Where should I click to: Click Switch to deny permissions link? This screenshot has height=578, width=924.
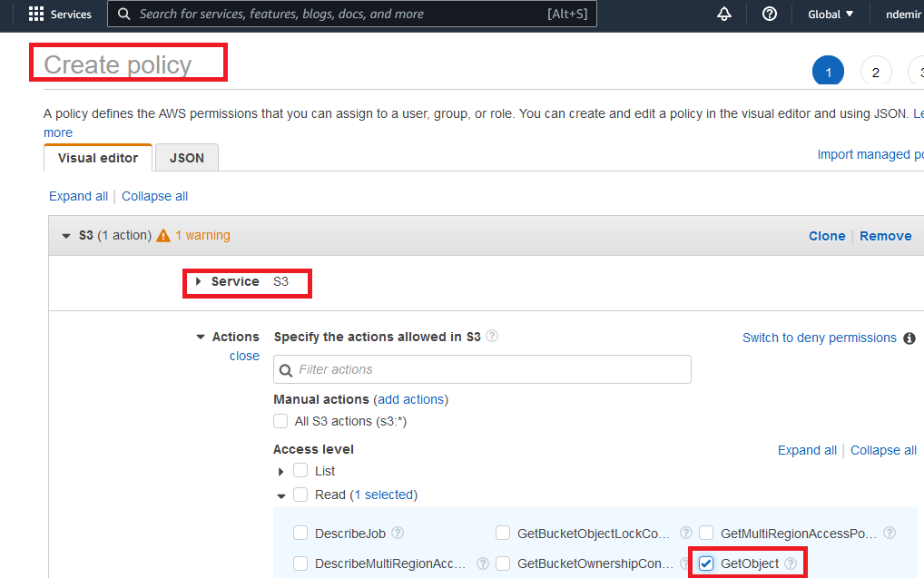tap(819, 338)
